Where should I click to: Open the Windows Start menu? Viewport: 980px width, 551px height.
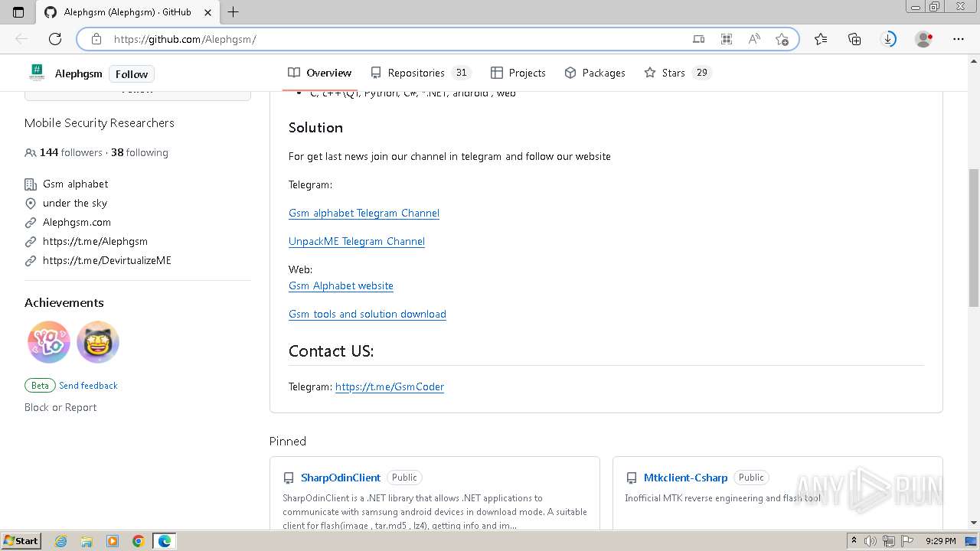pyautogui.click(x=21, y=540)
